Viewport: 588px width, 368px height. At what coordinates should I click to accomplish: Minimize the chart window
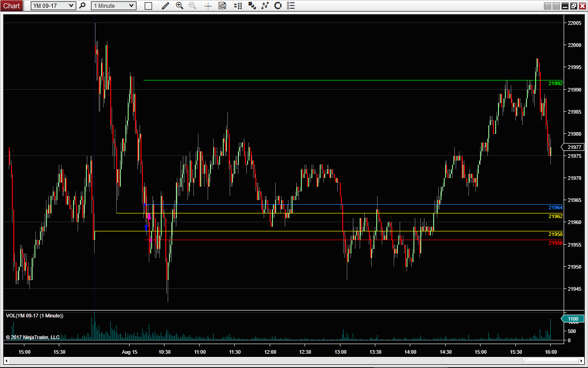pyautogui.click(x=565, y=6)
